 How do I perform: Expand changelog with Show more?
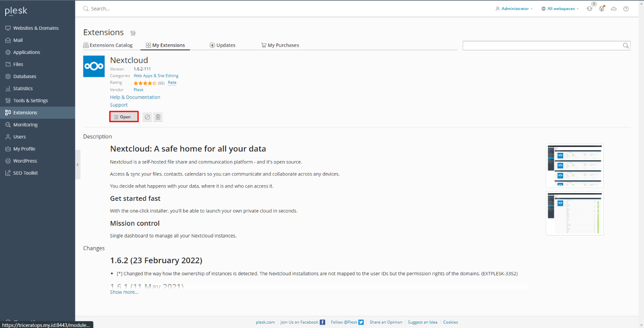[x=124, y=292]
